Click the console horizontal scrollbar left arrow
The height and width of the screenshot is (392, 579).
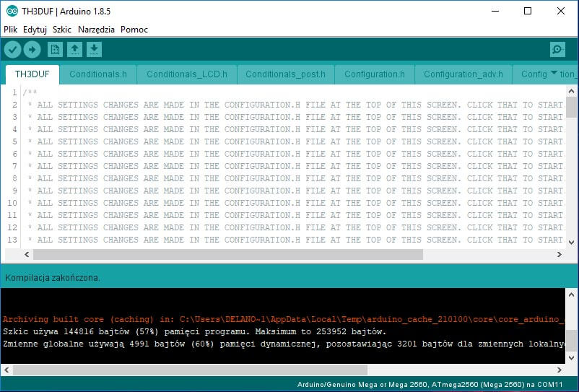pos(6,370)
